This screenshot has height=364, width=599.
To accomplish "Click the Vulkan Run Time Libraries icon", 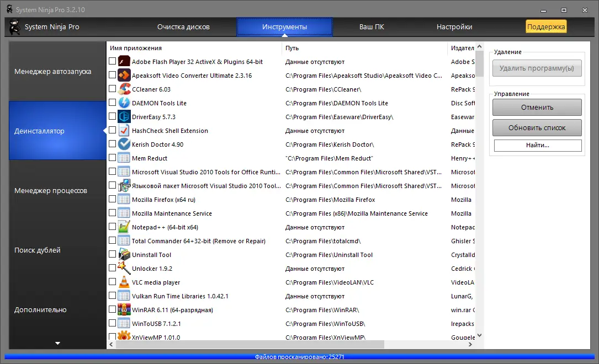I will pos(124,296).
